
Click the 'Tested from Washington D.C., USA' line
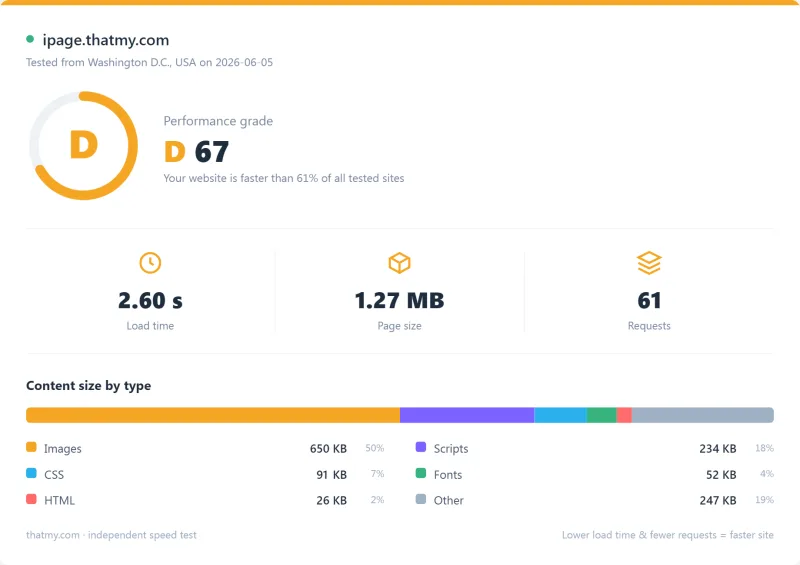point(149,62)
